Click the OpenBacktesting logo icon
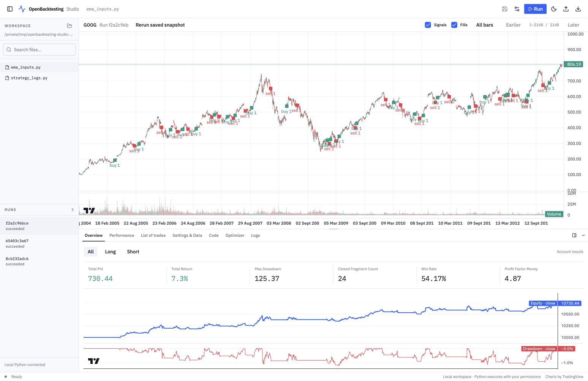Screen dimensions: 588x381 point(22,9)
